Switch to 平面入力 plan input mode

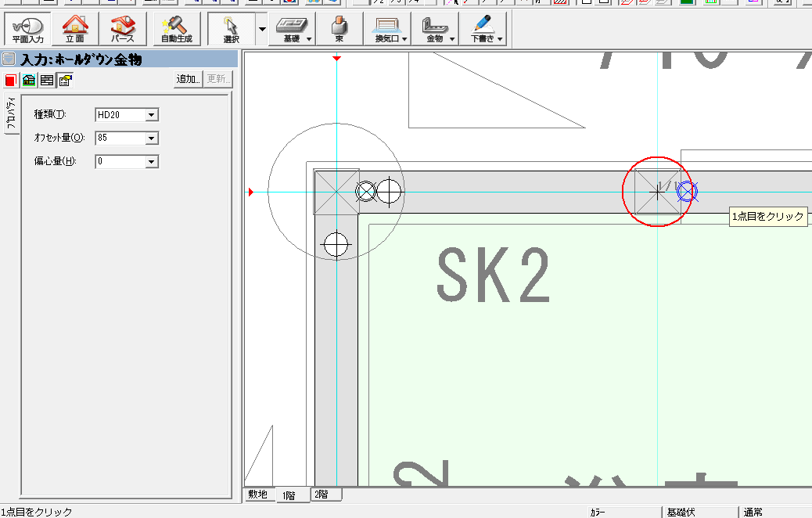point(28,30)
